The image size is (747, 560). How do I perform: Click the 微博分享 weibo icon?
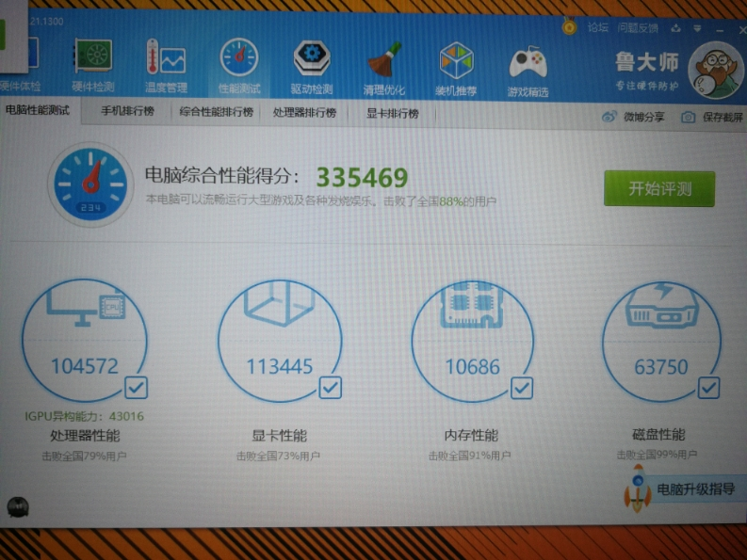pyautogui.click(x=609, y=116)
